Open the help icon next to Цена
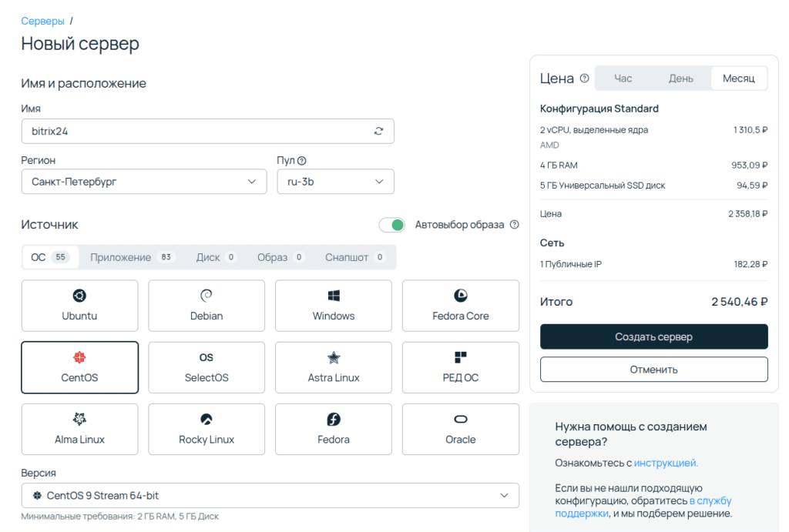789x532 pixels. click(584, 79)
